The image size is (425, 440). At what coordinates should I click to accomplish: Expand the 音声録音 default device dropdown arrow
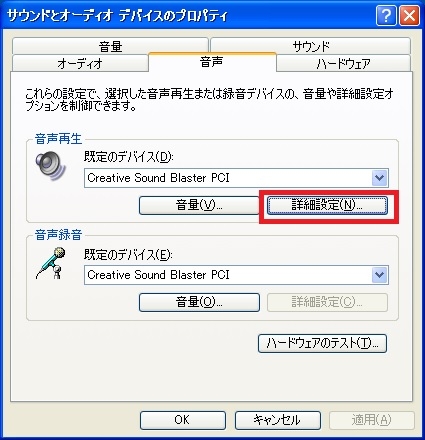click(x=379, y=275)
